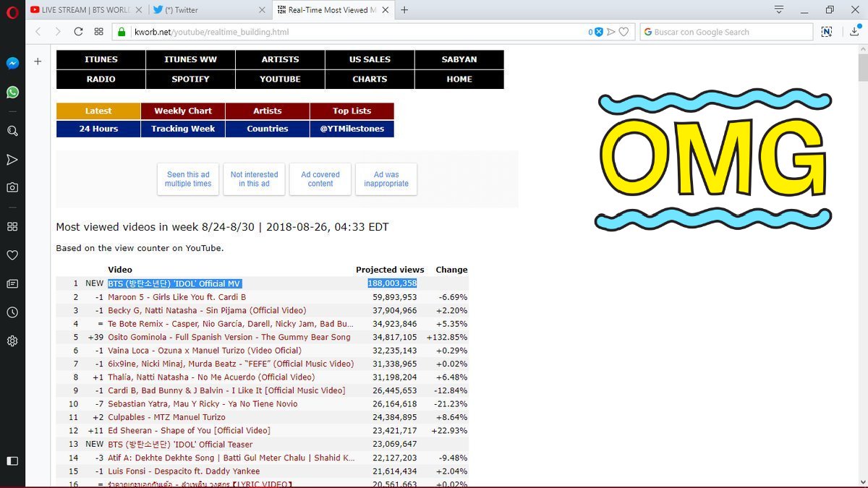Open Messenger in the Opera sidebar
This screenshot has width=868, height=488.
12,63
